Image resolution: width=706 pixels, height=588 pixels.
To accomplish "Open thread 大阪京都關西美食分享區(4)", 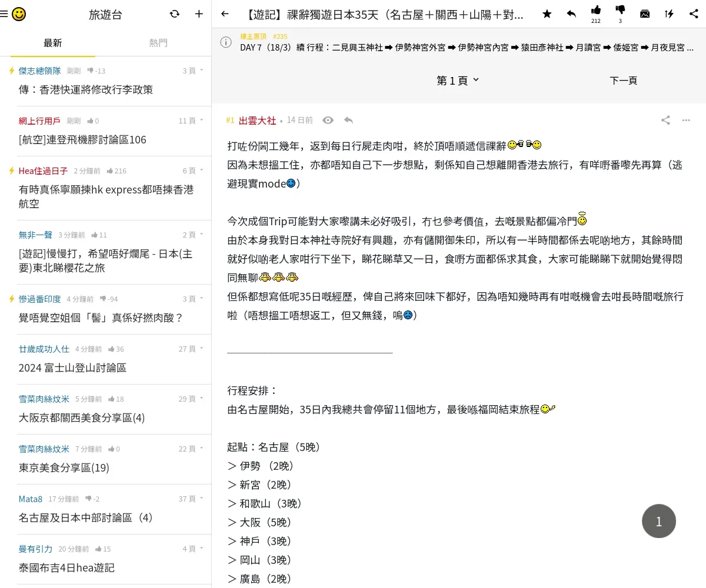I will (82, 417).
